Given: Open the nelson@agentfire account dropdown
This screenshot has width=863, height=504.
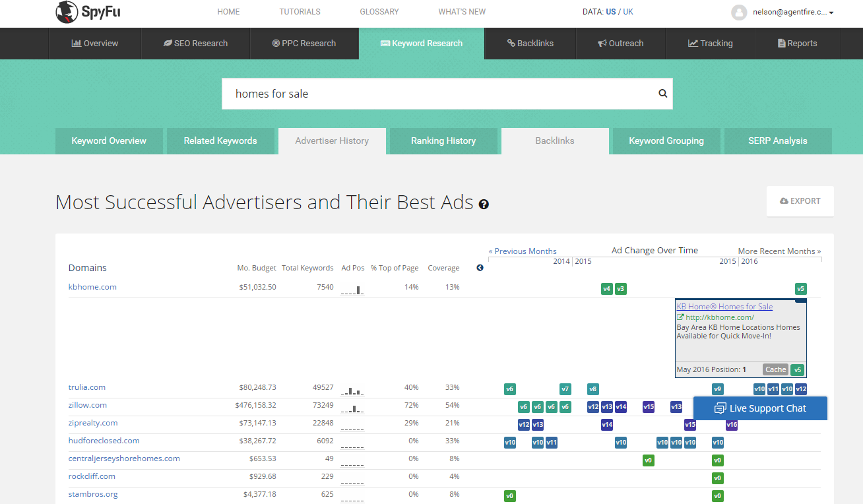Looking at the screenshot, I should pos(793,12).
